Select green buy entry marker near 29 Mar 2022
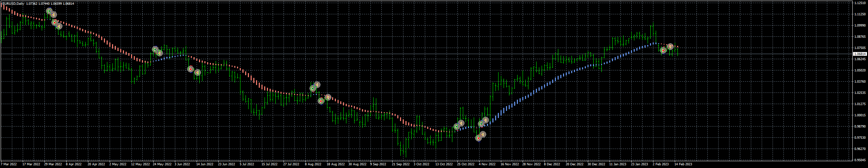The image size is (868, 168). pyautogui.click(x=49, y=11)
